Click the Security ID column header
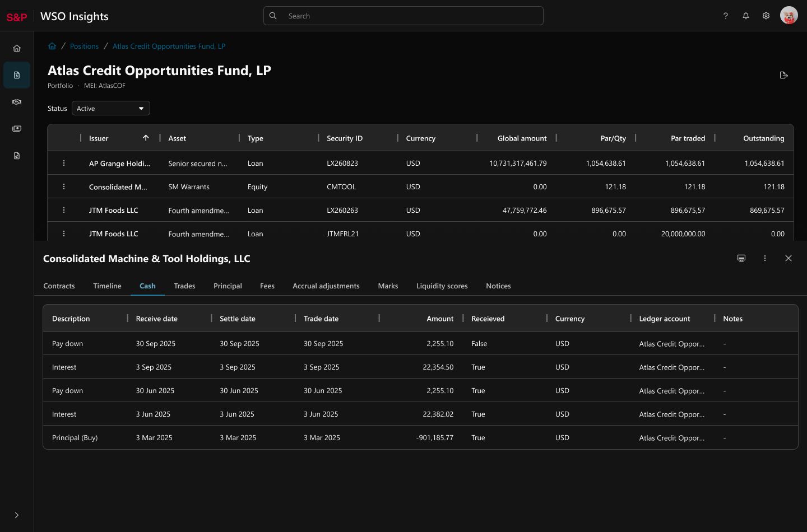This screenshot has width=807, height=532. [345, 138]
